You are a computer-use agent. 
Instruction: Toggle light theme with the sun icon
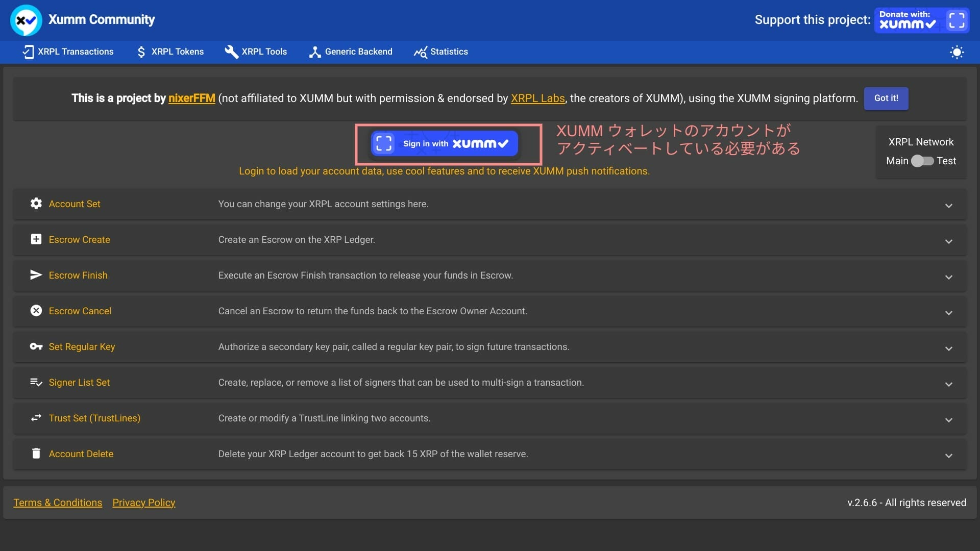pos(957,52)
